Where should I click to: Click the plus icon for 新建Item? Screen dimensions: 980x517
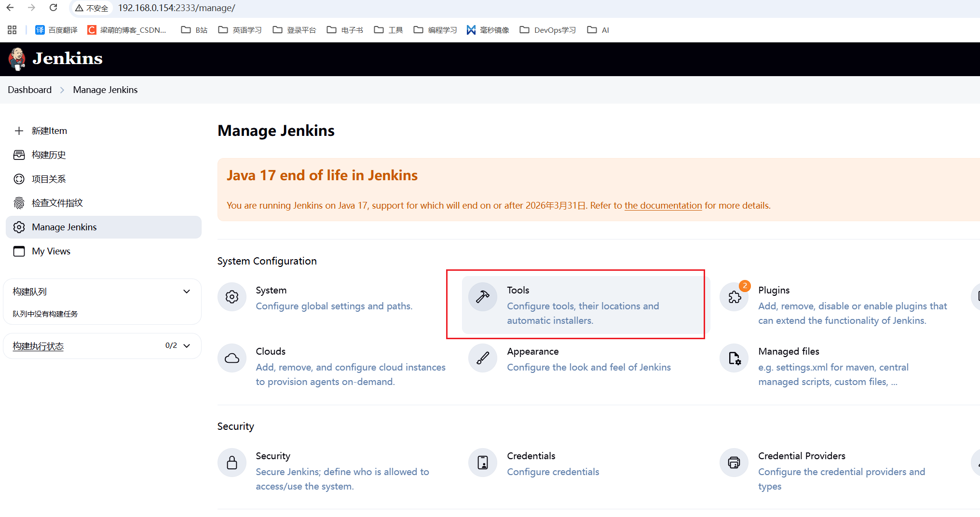[x=19, y=131]
